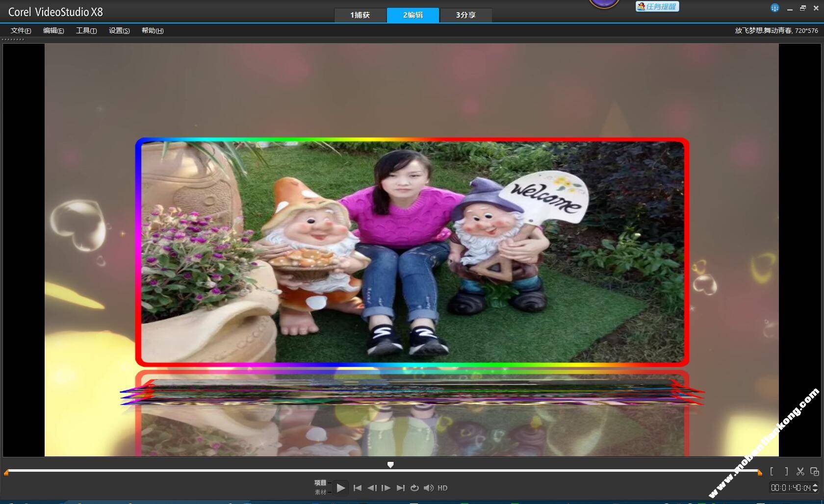The height and width of the screenshot is (504, 824).
Task: Toggle HD preview mode
Action: tap(442, 488)
